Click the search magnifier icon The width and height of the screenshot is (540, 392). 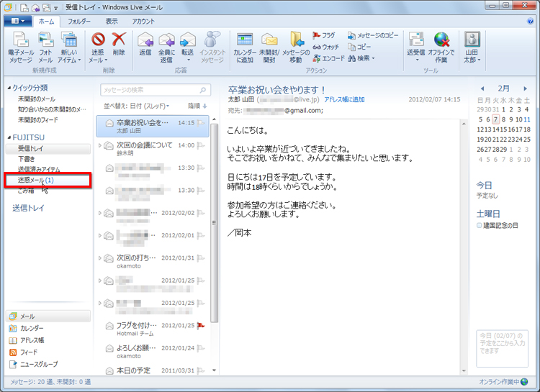tap(203, 90)
